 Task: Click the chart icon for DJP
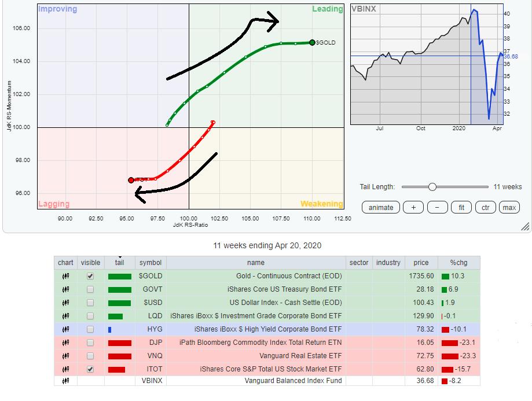65,342
